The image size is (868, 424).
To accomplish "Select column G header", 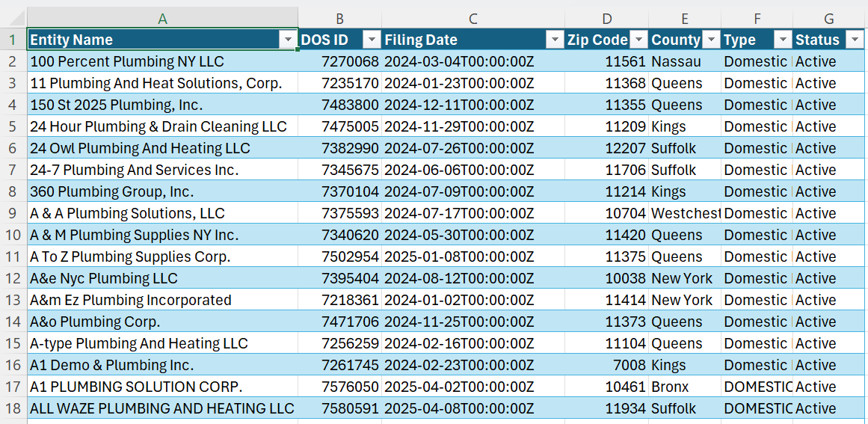I will click(828, 18).
